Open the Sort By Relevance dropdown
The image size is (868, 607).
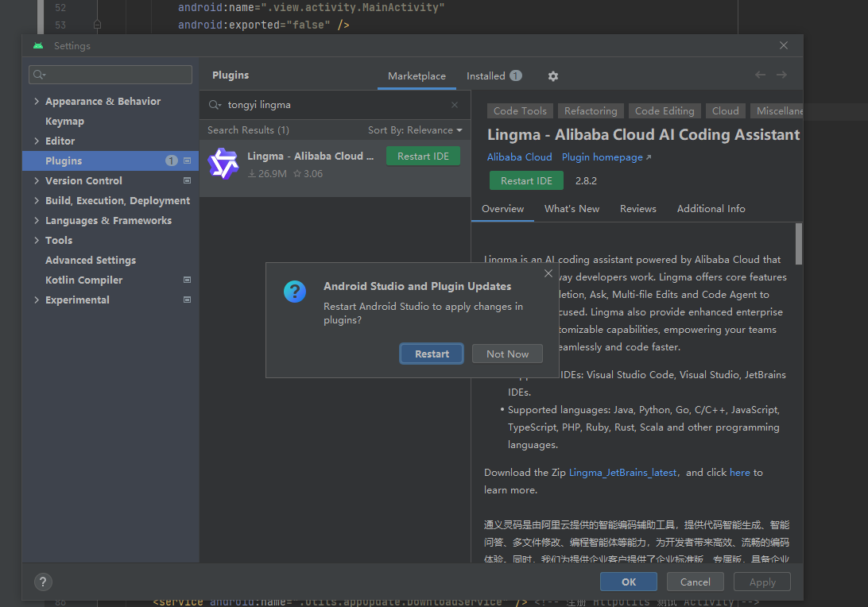click(415, 130)
